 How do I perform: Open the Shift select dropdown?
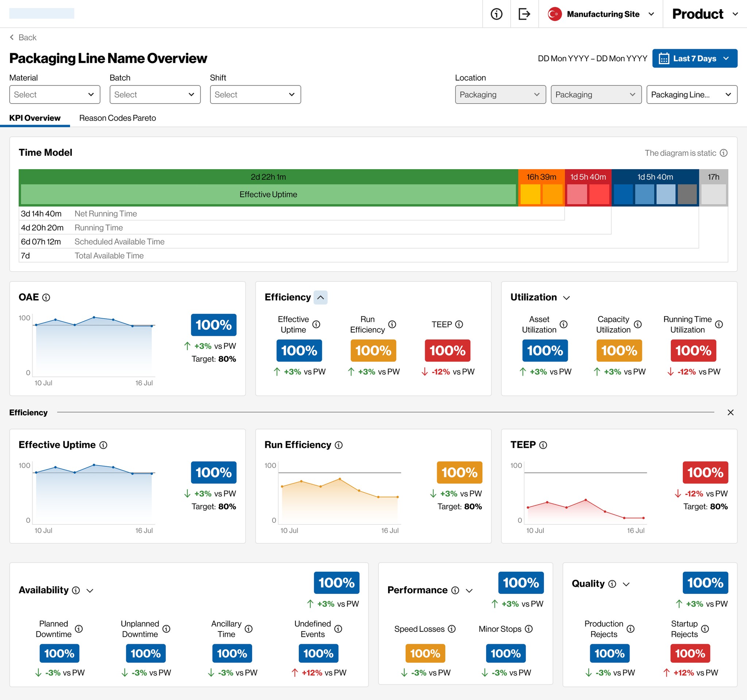[x=255, y=95]
